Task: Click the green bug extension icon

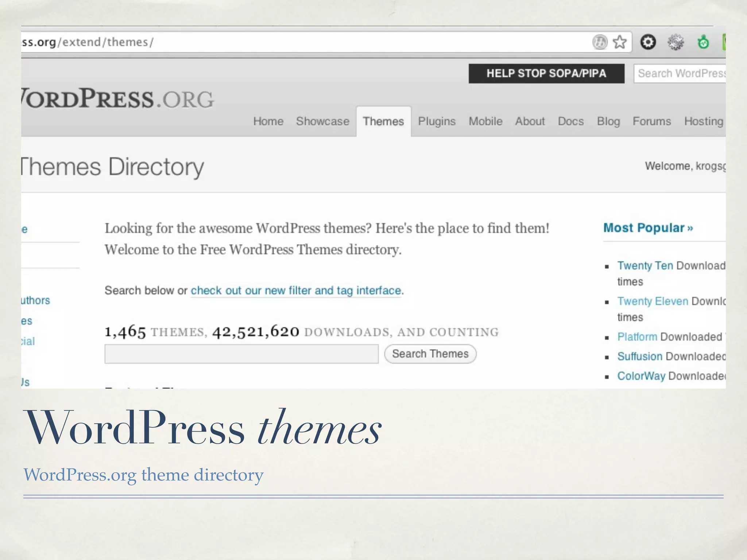Action: click(x=703, y=42)
